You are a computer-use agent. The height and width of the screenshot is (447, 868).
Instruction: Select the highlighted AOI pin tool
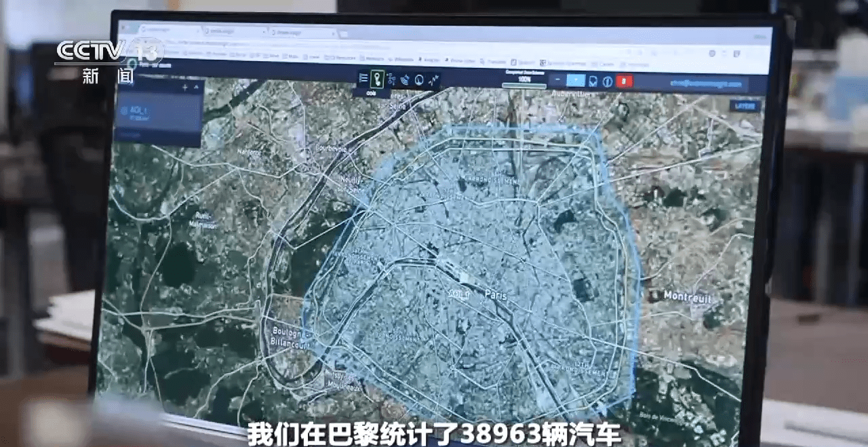[x=378, y=79]
